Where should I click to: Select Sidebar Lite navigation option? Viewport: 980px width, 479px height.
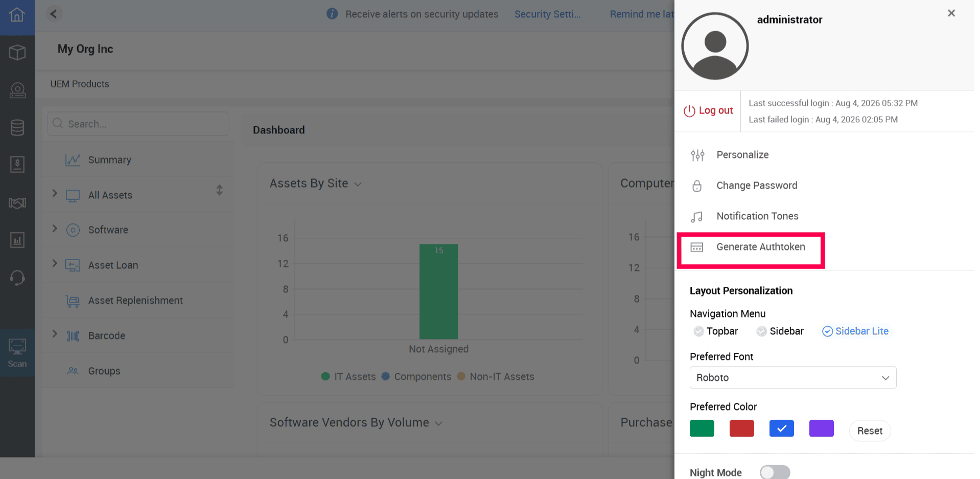click(855, 331)
